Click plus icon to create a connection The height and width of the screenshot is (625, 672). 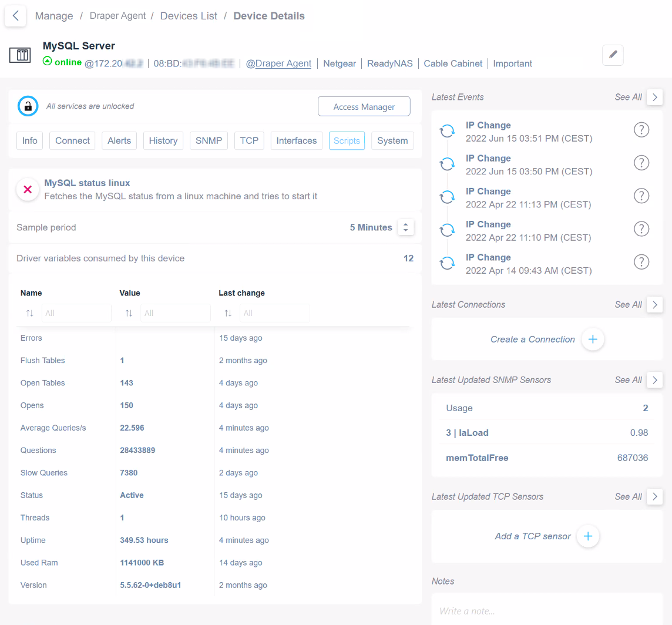[x=593, y=340]
